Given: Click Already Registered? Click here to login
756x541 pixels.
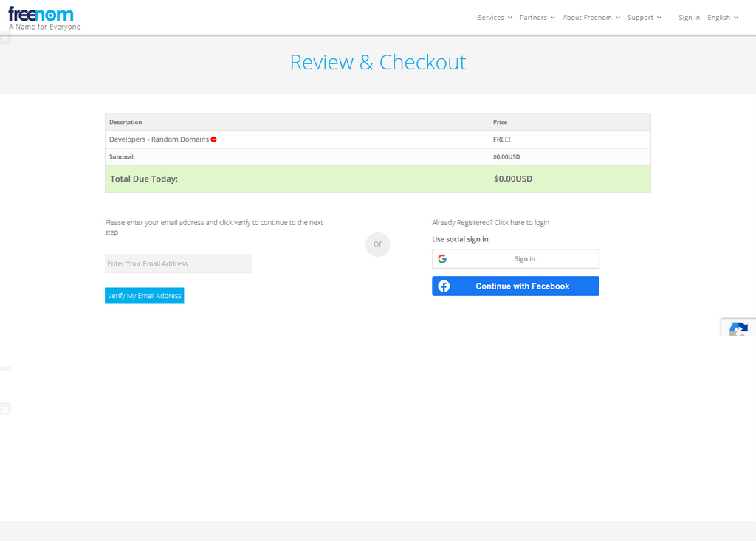Looking at the screenshot, I should (x=490, y=222).
